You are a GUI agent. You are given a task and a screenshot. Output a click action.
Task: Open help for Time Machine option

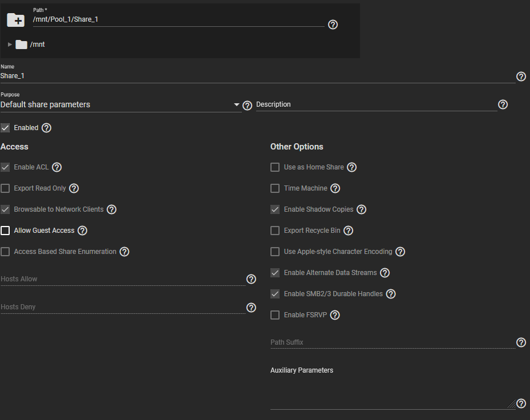pos(335,188)
